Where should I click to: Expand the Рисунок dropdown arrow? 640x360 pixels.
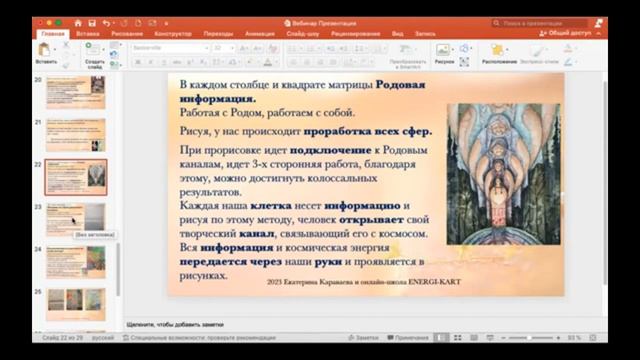tap(453, 50)
